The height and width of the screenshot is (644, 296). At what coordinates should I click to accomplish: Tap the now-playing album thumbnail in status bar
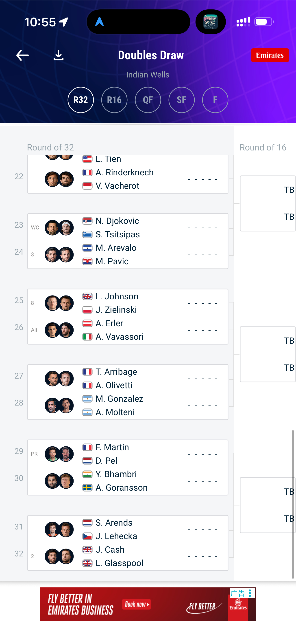pos(210,22)
